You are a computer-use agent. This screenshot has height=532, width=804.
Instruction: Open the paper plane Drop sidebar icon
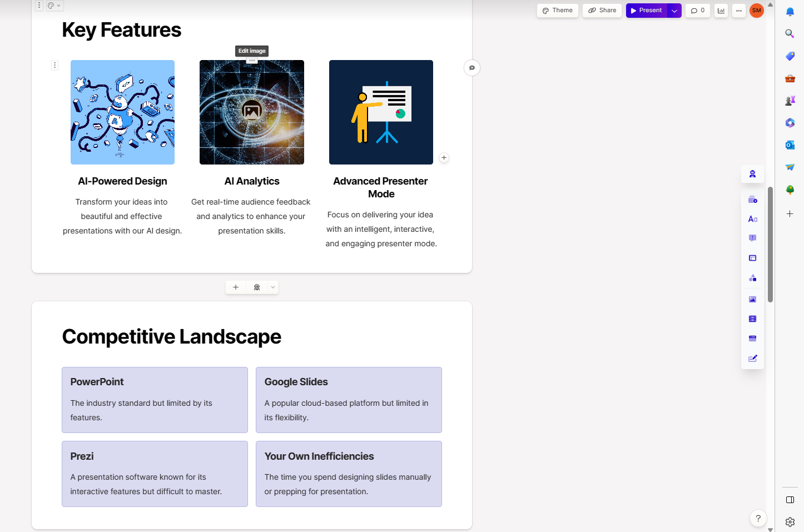pos(790,167)
